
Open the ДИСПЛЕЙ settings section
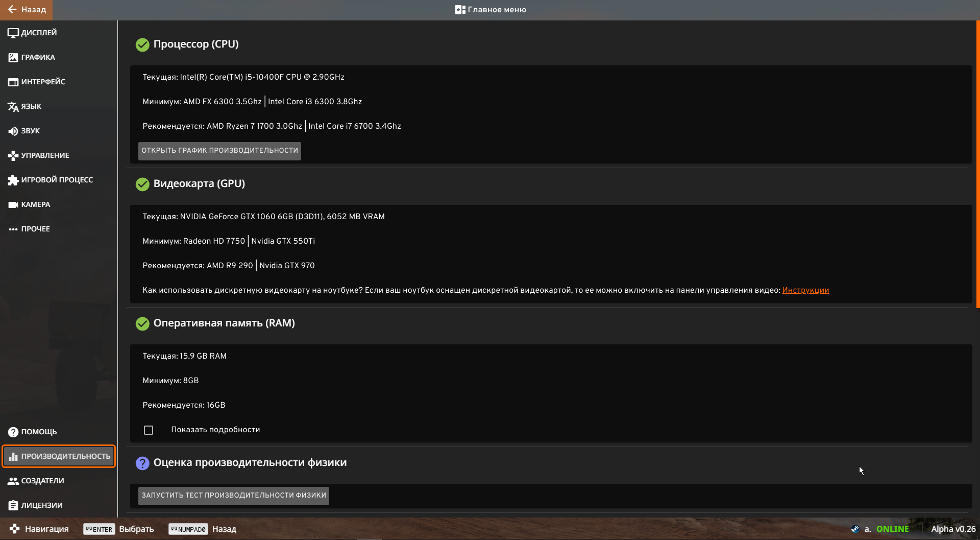59,33
